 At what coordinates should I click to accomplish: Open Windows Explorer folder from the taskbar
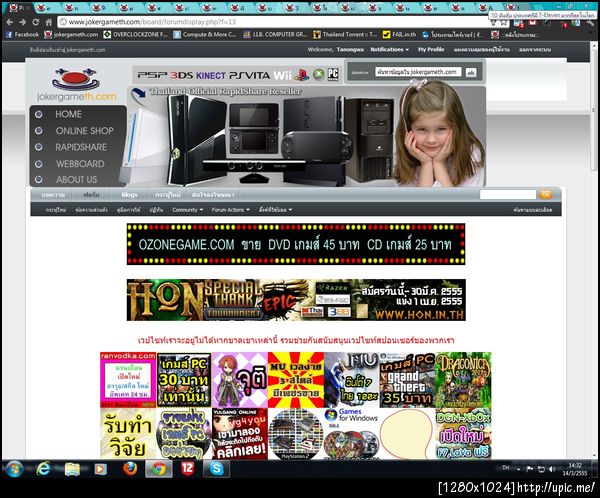(72, 469)
